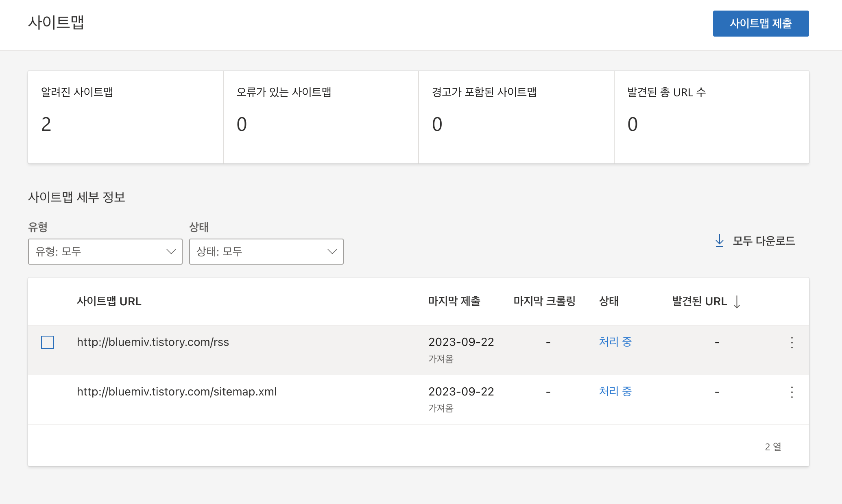Click the 모두 다운로드 link text

(x=763, y=241)
